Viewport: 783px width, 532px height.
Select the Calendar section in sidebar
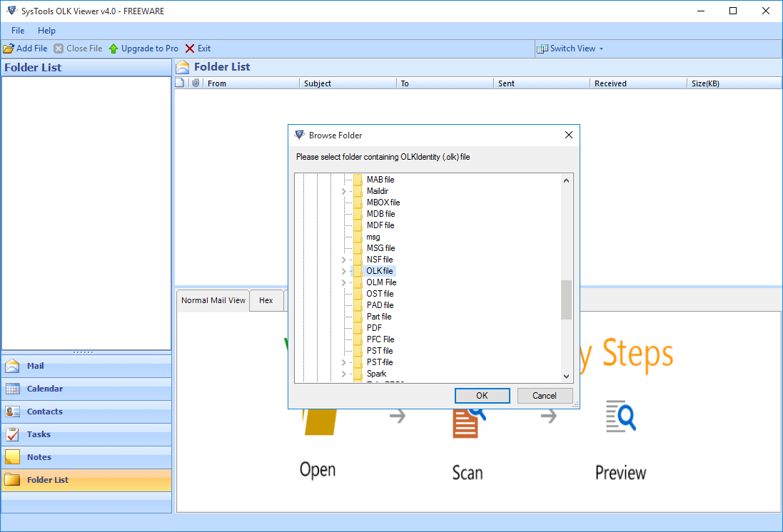coord(86,389)
